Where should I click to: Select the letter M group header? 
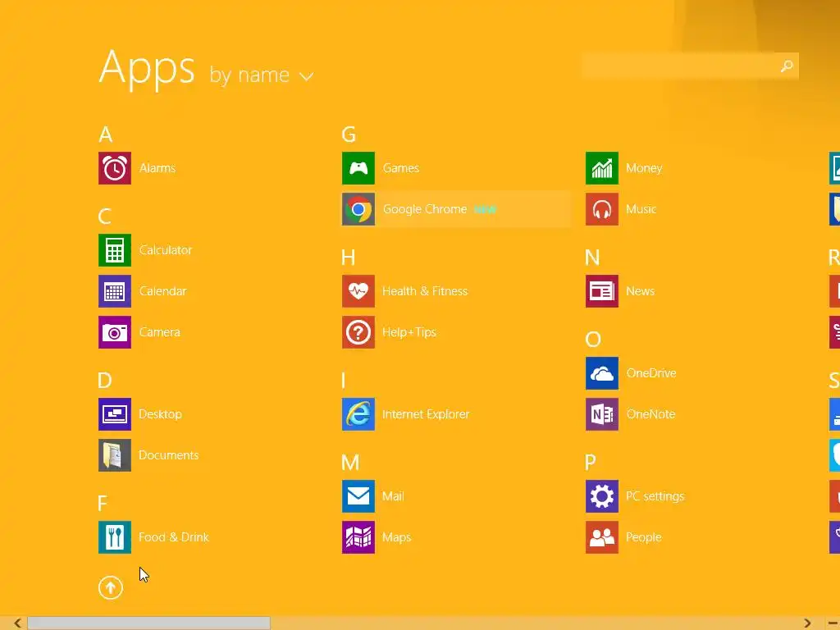(x=350, y=463)
